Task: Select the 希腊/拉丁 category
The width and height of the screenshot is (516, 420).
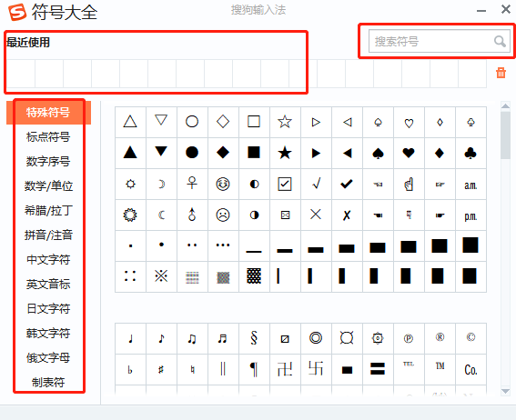Action: point(48,210)
